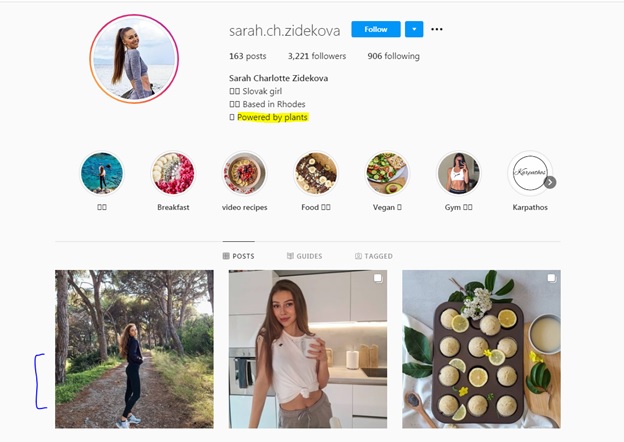624x442 pixels.
Task: View the profile picture story
Action: point(134,59)
